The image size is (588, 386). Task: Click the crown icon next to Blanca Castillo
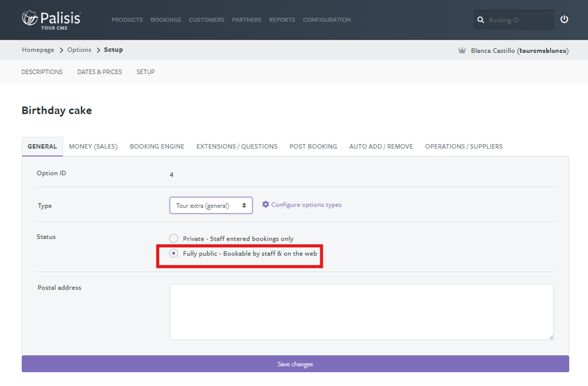tap(462, 50)
